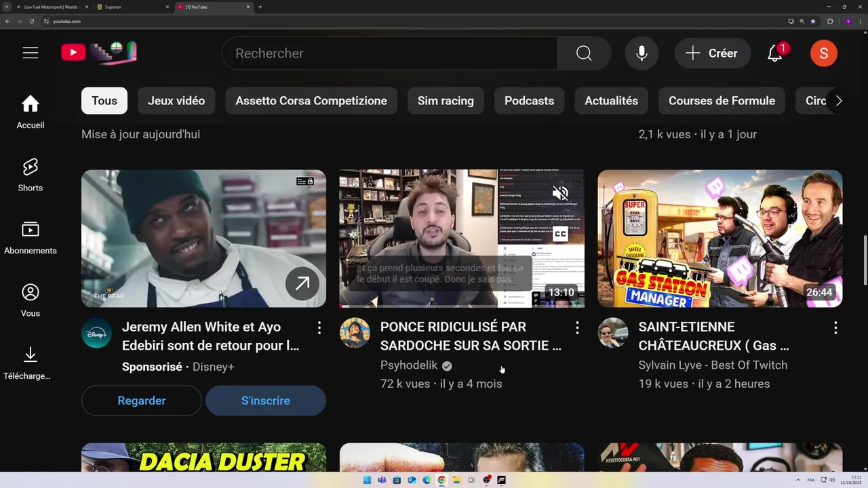Open the account avatar menu

(823, 53)
